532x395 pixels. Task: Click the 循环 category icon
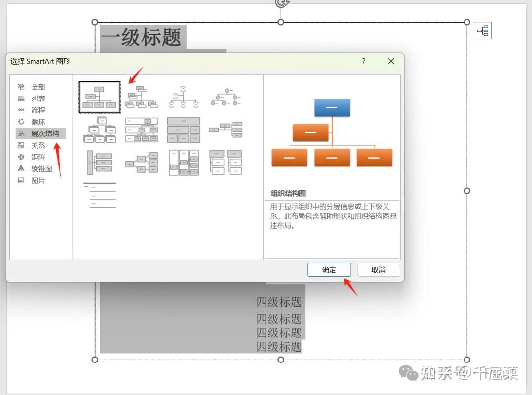22,122
